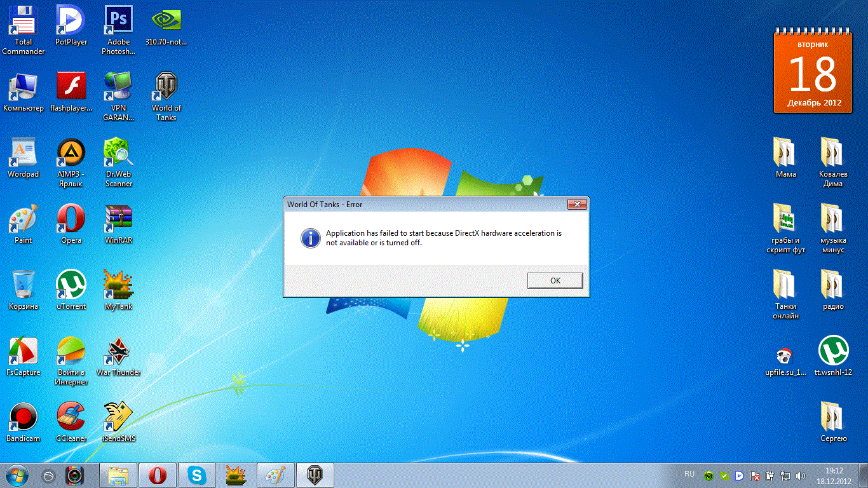Open the volume speaker tray icon

(801, 475)
